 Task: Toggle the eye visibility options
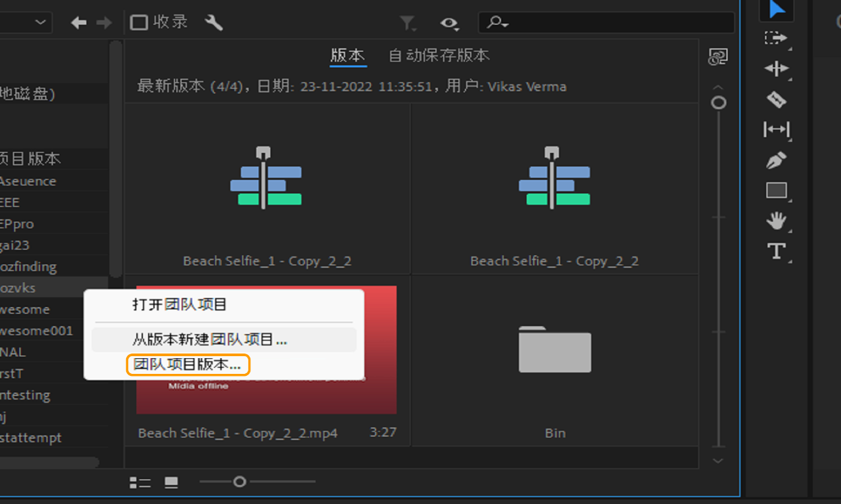point(449,24)
